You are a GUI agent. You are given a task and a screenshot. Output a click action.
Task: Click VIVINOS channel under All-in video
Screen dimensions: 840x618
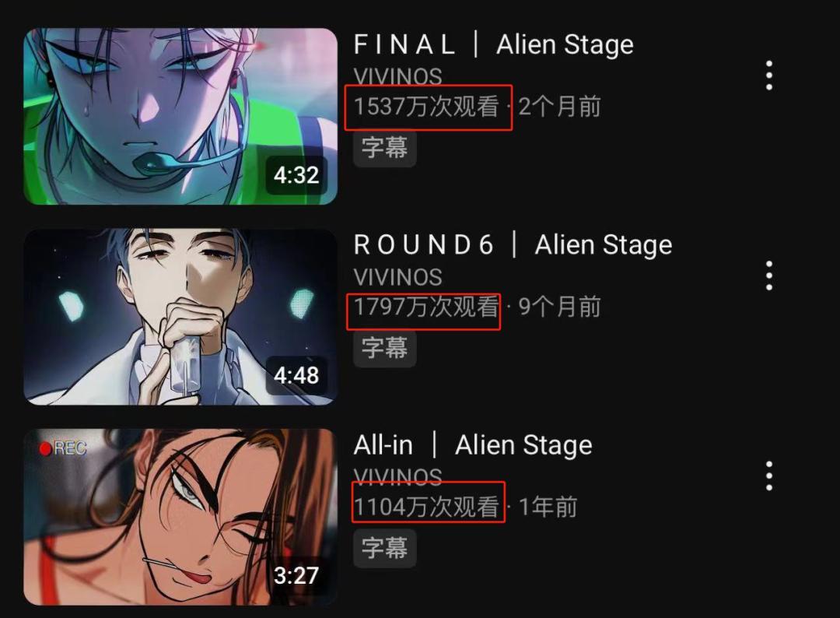(x=397, y=476)
